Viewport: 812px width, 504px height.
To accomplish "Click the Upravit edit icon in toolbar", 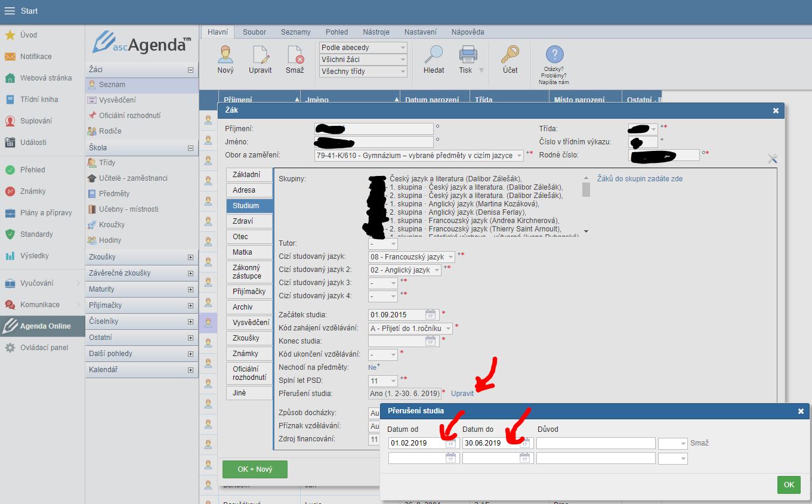I will pos(260,55).
